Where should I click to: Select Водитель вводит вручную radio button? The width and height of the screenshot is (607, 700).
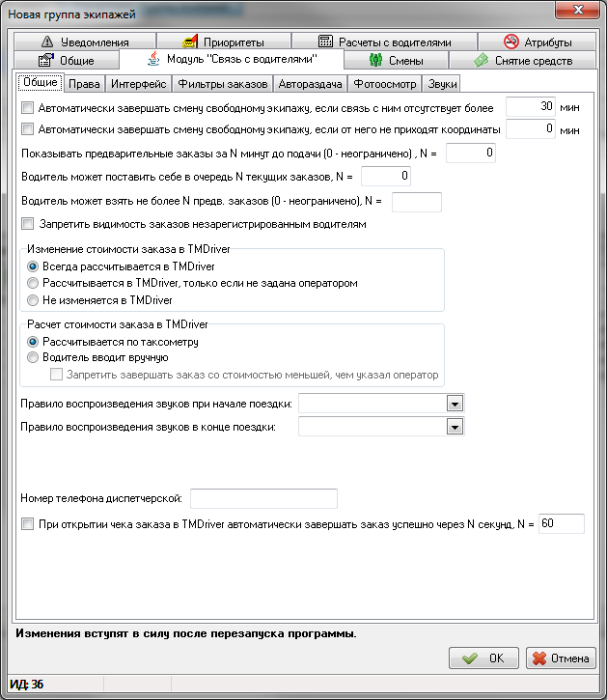pyautogui.click(x=33, y=357)
